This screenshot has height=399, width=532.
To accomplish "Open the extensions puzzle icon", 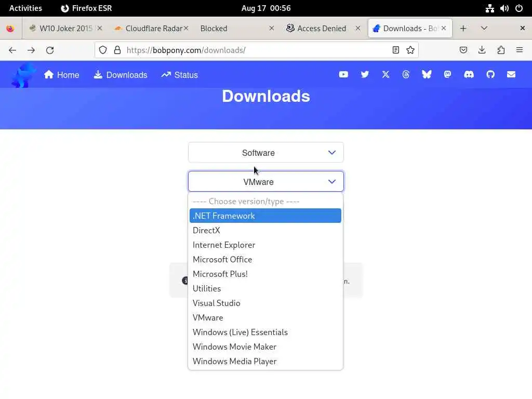I will point(501,50).
